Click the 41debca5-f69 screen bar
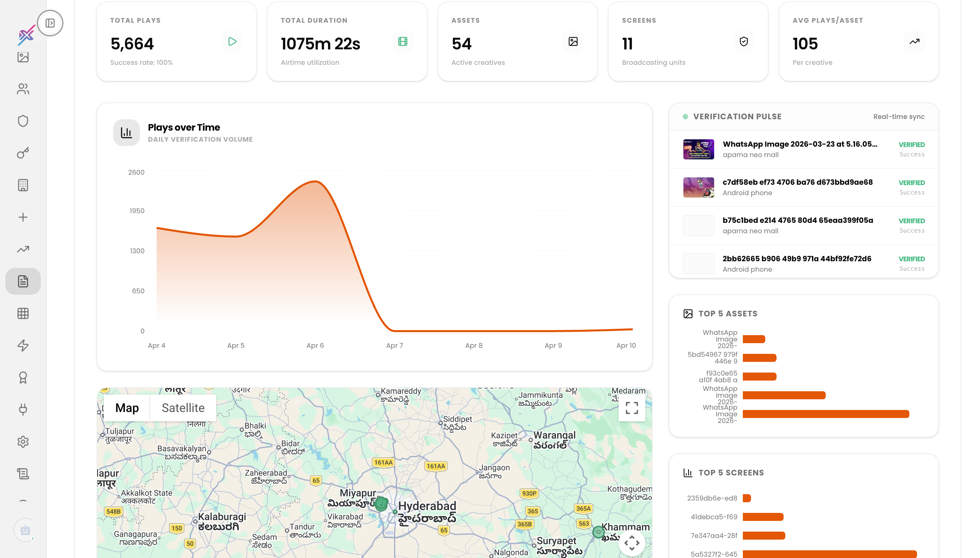This screenshot has width=980, height=558. pos(763,517)
